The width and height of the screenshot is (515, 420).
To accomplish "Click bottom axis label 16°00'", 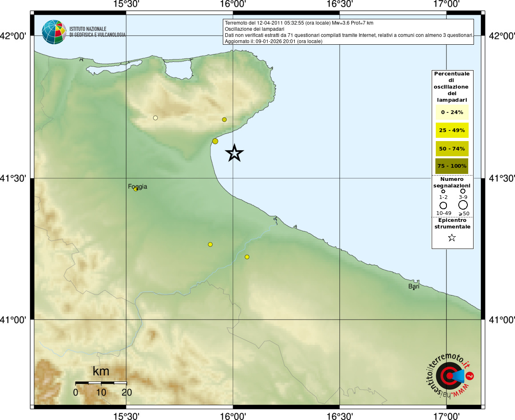I will click(x=233, y=416).
